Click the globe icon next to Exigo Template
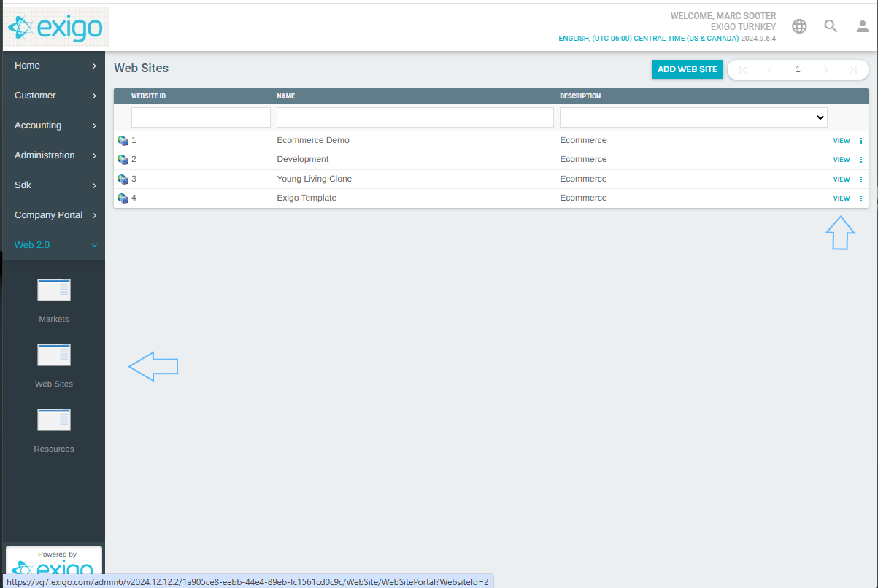 (x=122, y=198)
